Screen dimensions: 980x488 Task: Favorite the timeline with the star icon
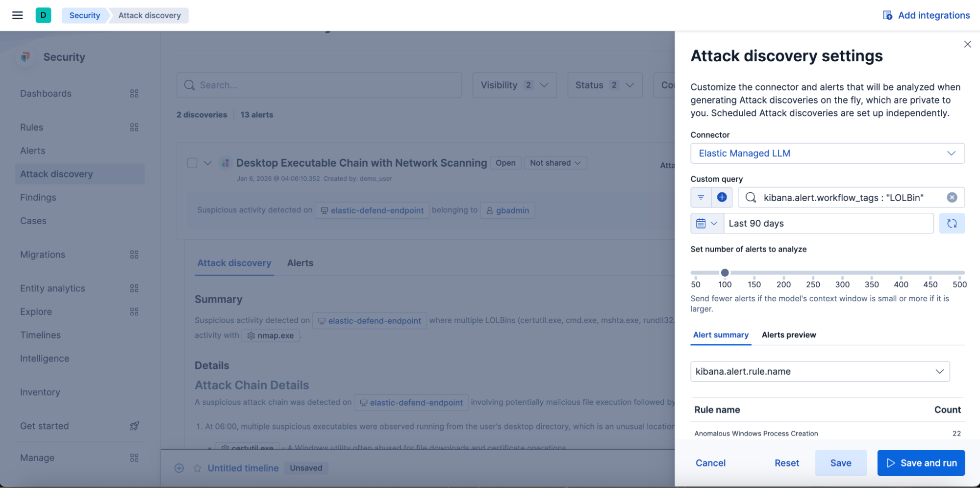pos(197,468)
